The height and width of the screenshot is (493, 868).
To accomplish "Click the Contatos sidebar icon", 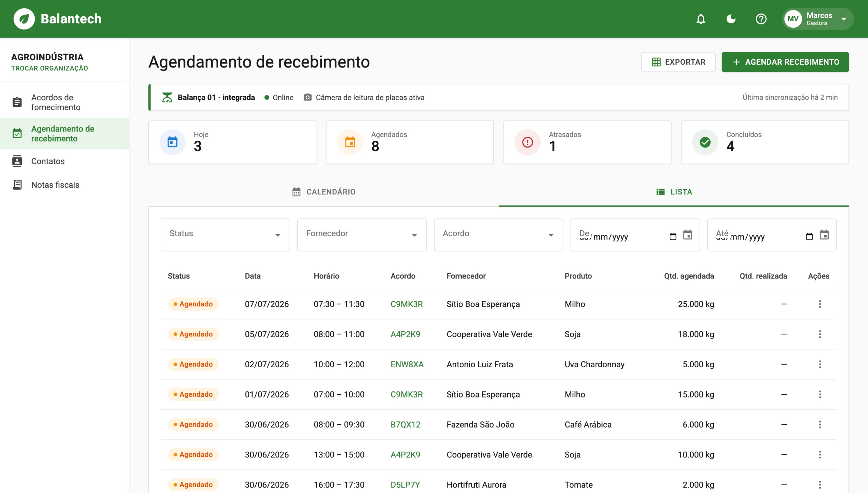I will [x=17, y=161].
